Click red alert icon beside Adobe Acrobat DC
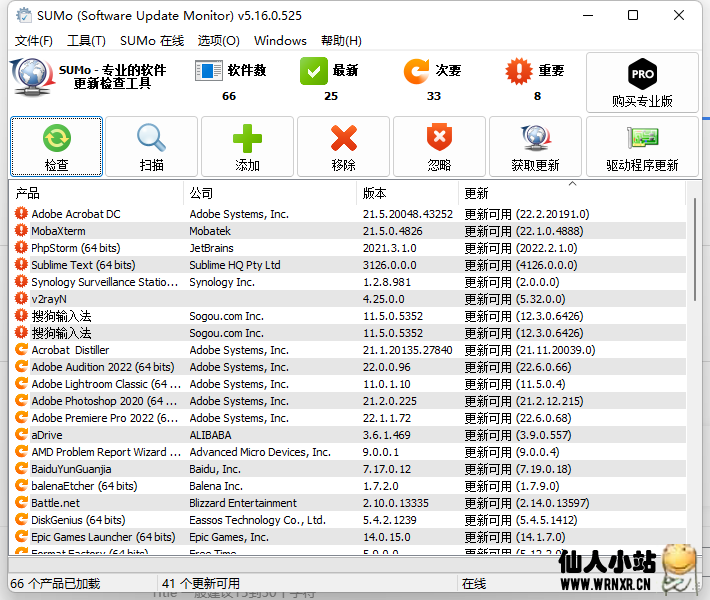Screen dimensions: 710x600 [x=21, y=213]
